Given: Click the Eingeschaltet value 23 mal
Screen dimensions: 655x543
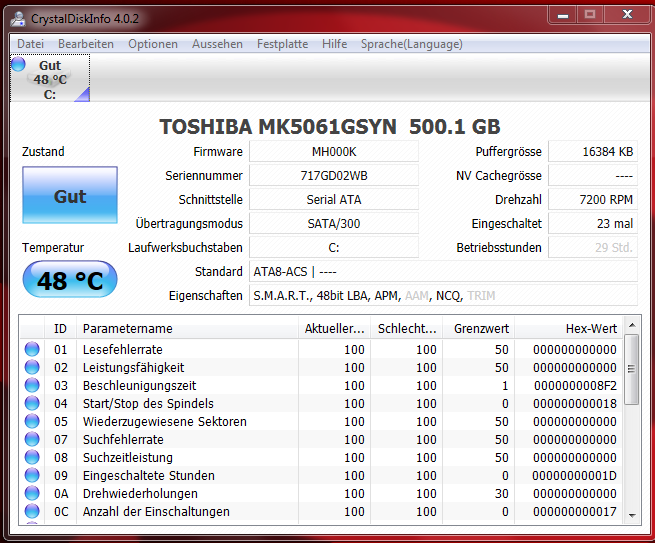Looking at the screenshot, I should (x=593, y=223).
